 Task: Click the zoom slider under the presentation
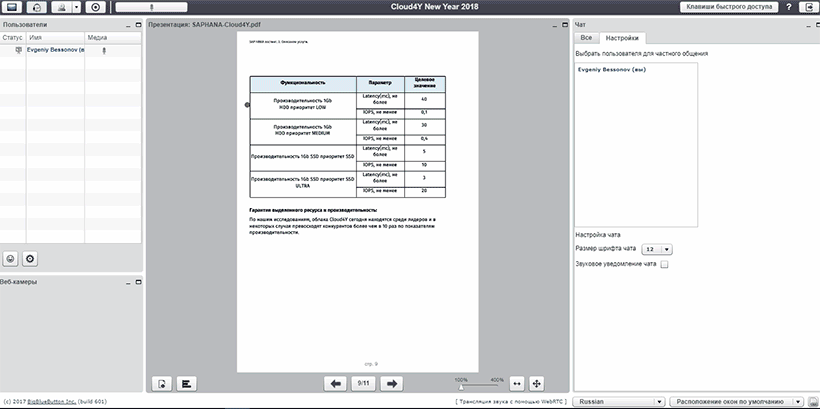tap(480, 385)
